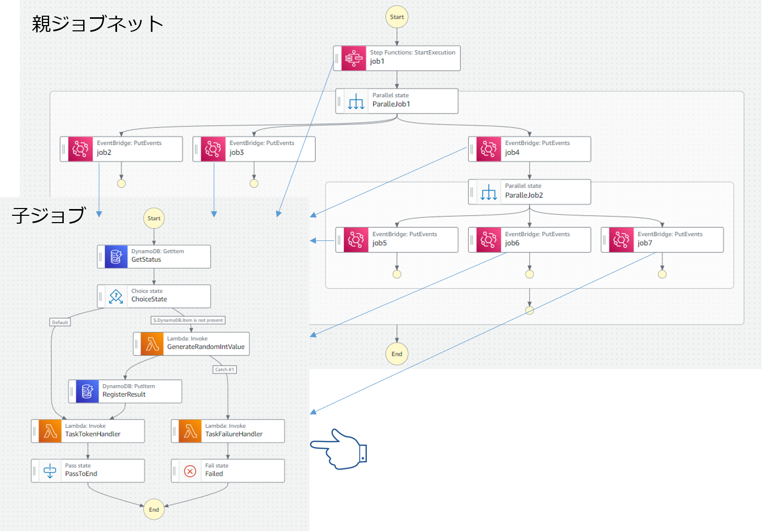Click the Default branch label
The width and height of the screenshot is (763, 532).
(x=60, y=322)
